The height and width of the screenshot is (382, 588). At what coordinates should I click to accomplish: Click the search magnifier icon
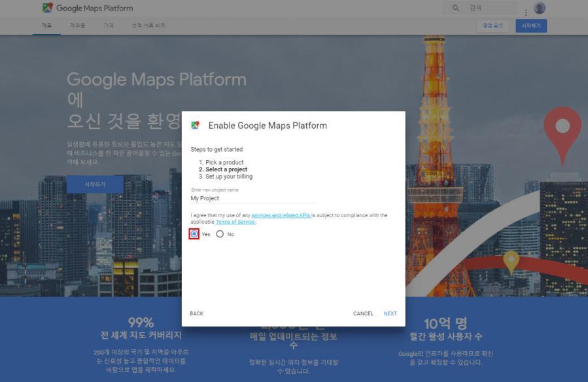pyautogui.click(x=457, y=9)
